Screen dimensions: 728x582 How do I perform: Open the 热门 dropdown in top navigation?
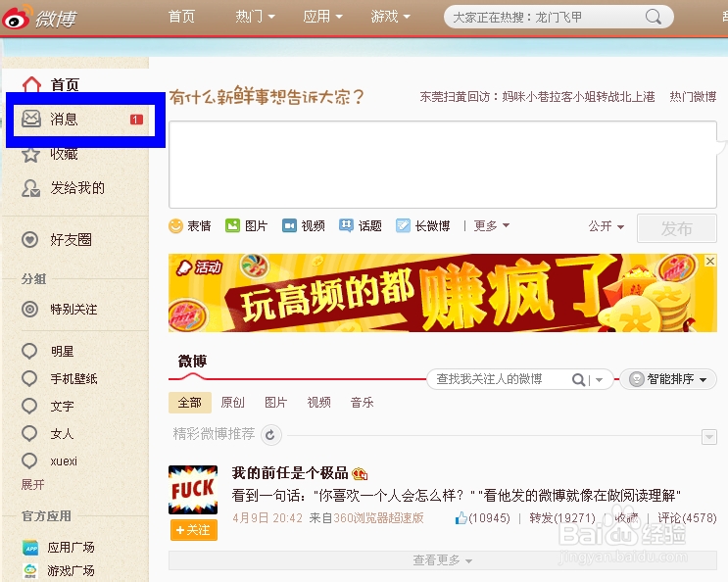255,17
